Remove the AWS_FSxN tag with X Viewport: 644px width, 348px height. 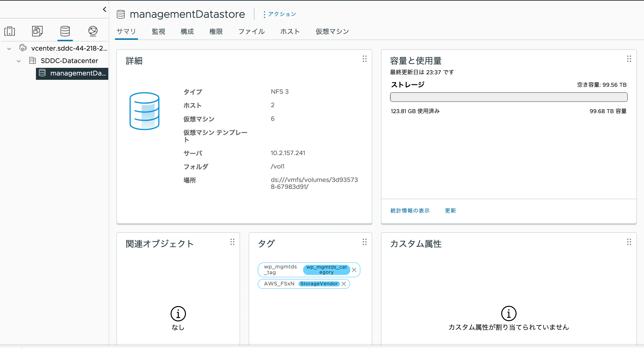pyautogui.click(x=344, y=284)
